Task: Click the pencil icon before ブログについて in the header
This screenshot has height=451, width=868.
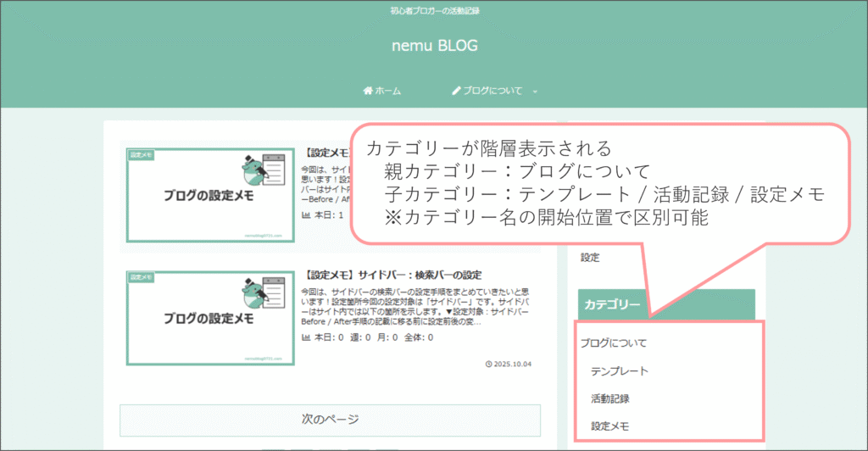Action: pos(456,91)
